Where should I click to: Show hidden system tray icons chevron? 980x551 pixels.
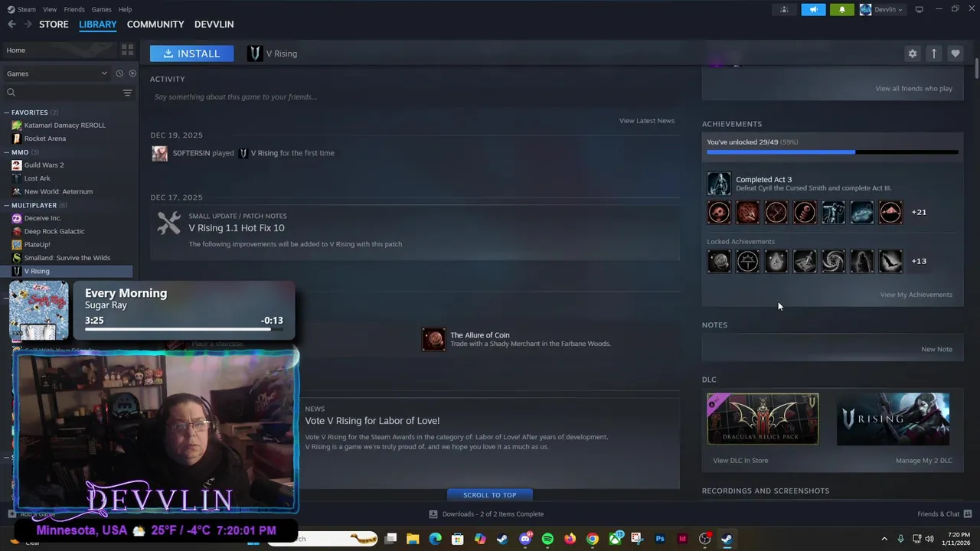[x=884, y=539]
